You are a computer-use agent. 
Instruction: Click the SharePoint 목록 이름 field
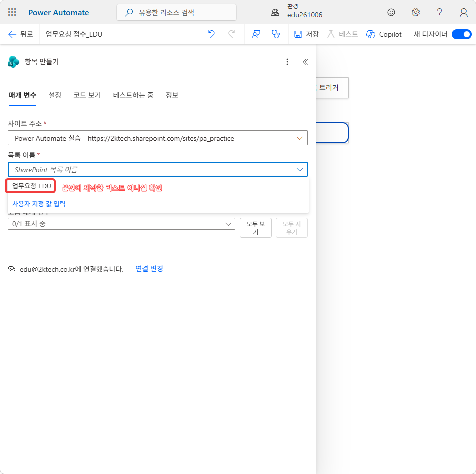157,170
